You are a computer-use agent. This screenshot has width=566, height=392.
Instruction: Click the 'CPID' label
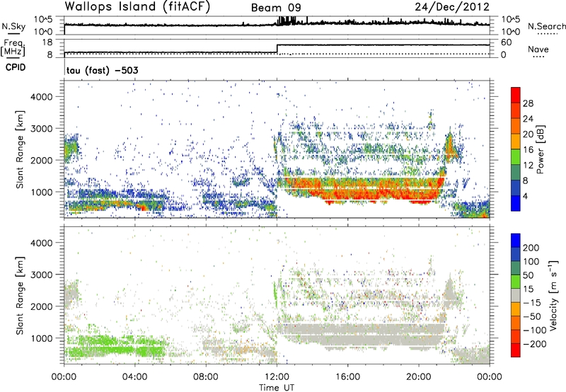[x=15, y=67]
